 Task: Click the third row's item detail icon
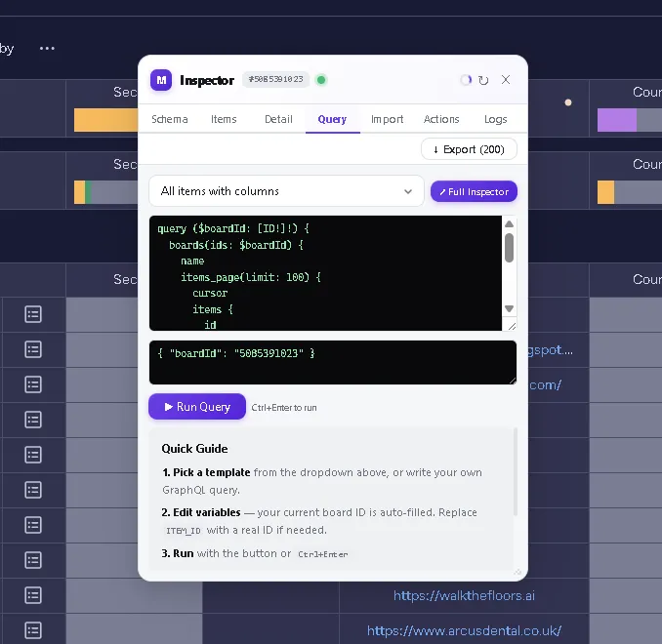(33, 384)
